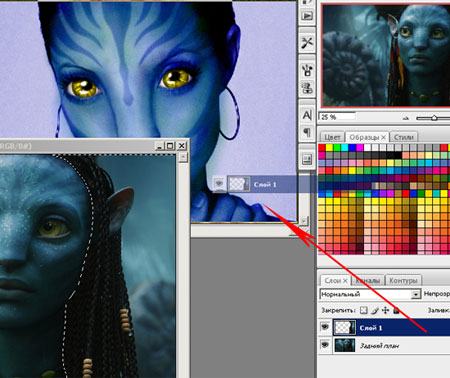
Task: Lock image pixels with the brush icon
Action: 375,311
